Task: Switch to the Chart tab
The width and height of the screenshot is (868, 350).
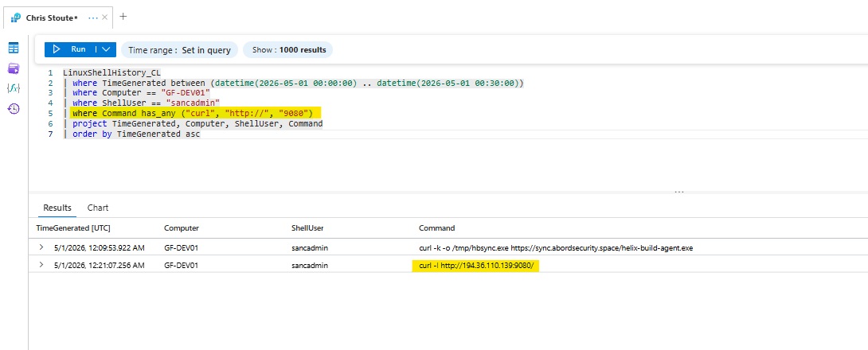Action: (x=98, y=208)
